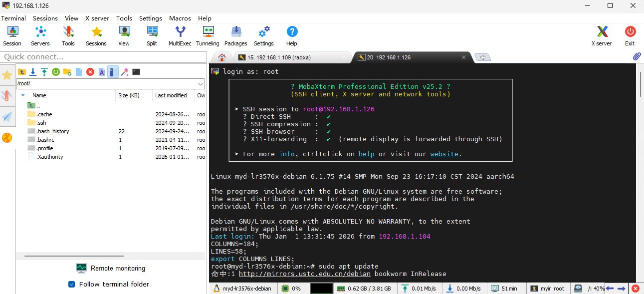Image resolution: width=644 pixels, height=294 pixels.
Task: Open the Macros menu
Action: click(180, 18)
